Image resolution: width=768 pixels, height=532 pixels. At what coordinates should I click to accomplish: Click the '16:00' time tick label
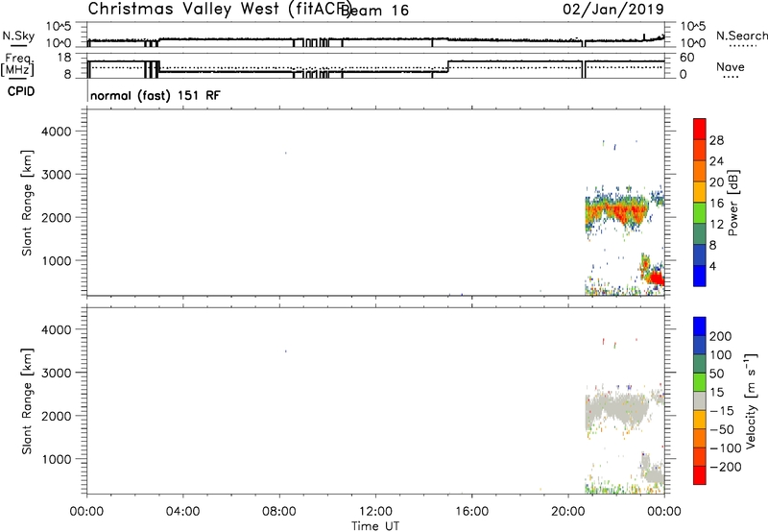click(x=471, y=512)
